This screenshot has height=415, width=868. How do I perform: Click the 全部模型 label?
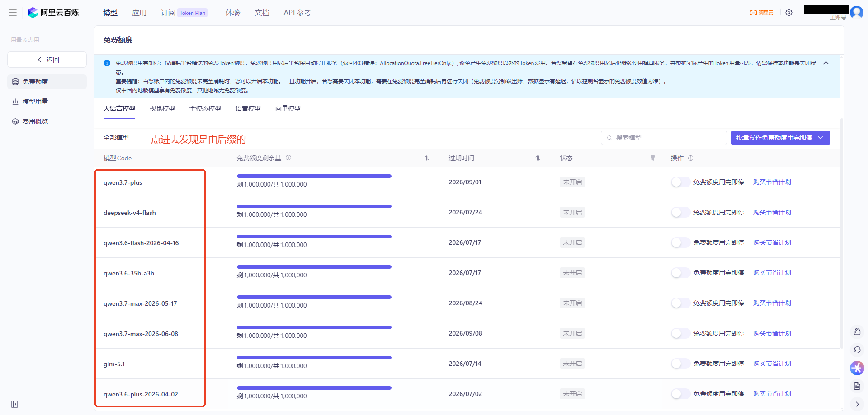(x=116, y=138)
